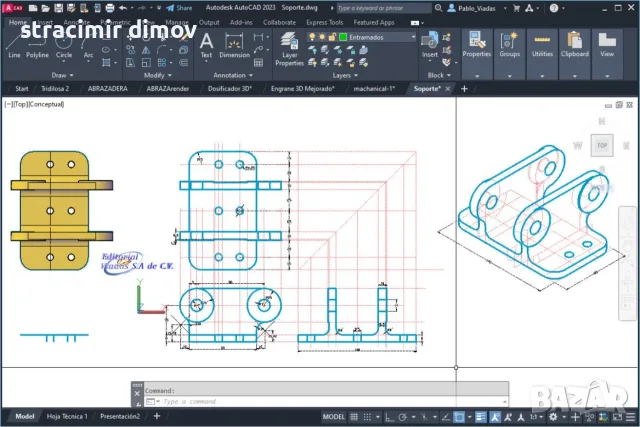This screenshot has width=640, height=427.
Task: Click the Text annotation tool
Action: pyautogui.click(x=206, y=46)
